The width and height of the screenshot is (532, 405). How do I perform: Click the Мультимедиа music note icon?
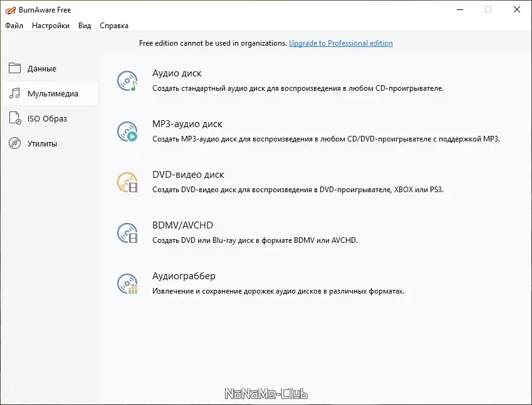tap(14, 93)
